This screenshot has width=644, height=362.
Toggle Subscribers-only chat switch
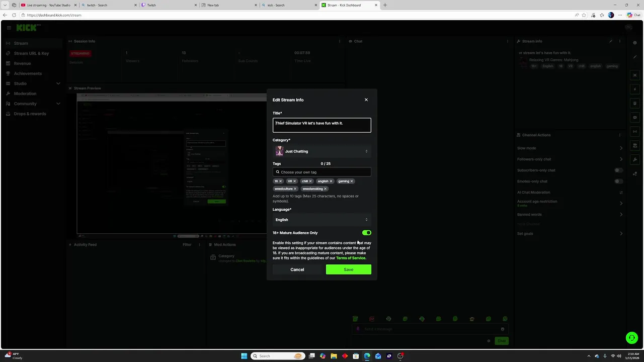point(618,170)
